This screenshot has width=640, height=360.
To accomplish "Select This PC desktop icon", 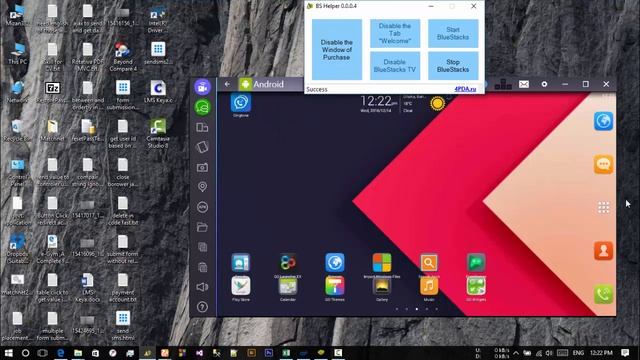I will pyautogui.click(x=18, y=53).
